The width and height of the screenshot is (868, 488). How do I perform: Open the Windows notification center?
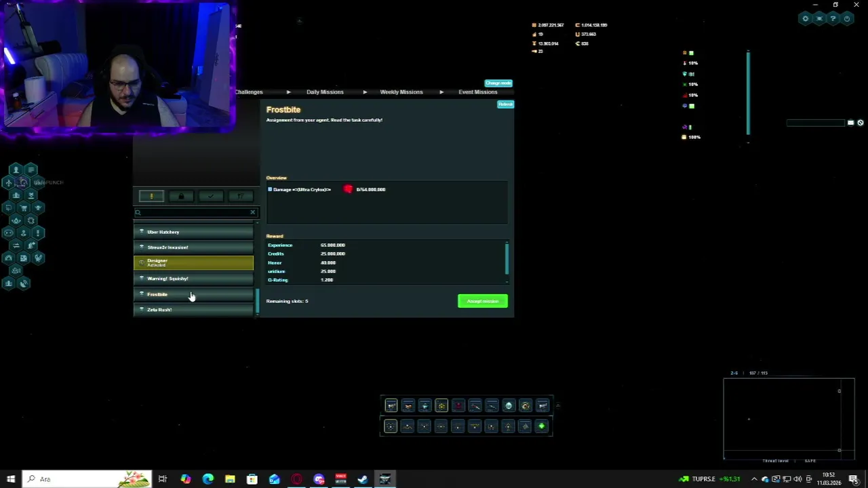(x=854, y=479)
